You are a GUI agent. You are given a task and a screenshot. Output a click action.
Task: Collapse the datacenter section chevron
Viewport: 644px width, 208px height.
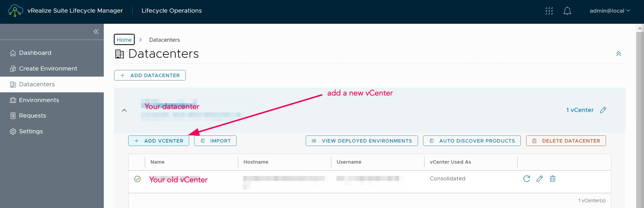click(124, 110)
